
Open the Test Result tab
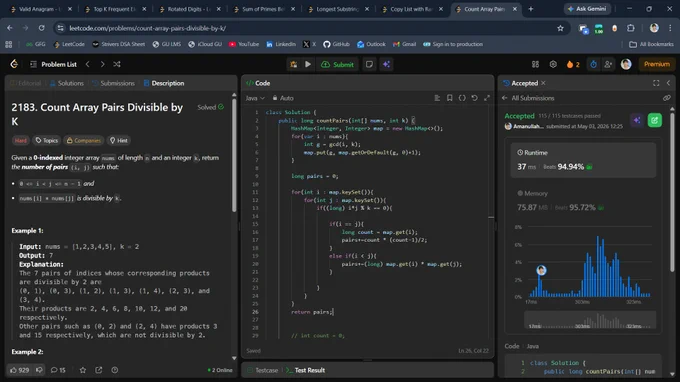(x=306, y=370)
